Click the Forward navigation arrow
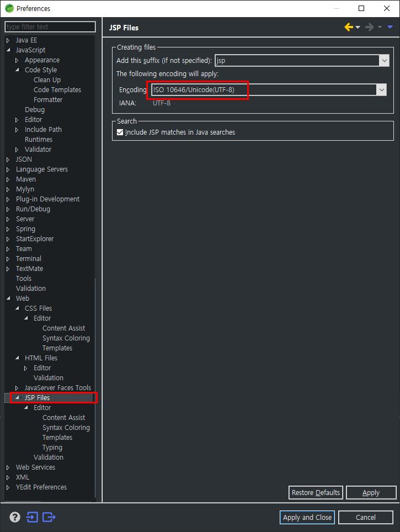This screenshot has width=400, height=532. pyautogui.click(x=370, y=27)
